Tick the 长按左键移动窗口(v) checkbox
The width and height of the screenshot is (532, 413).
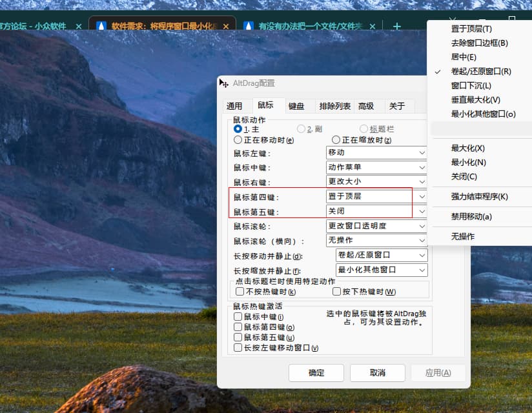(x=240, y=348)
